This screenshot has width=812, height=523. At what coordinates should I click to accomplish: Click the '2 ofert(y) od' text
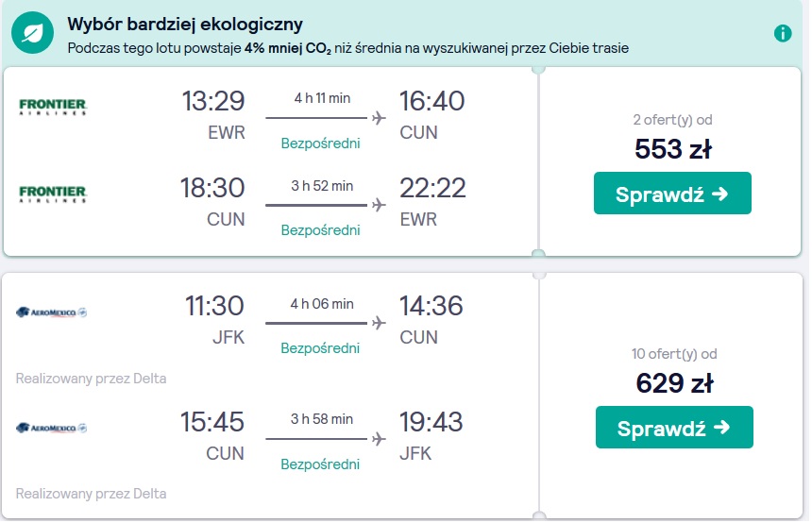coord(672,120)
